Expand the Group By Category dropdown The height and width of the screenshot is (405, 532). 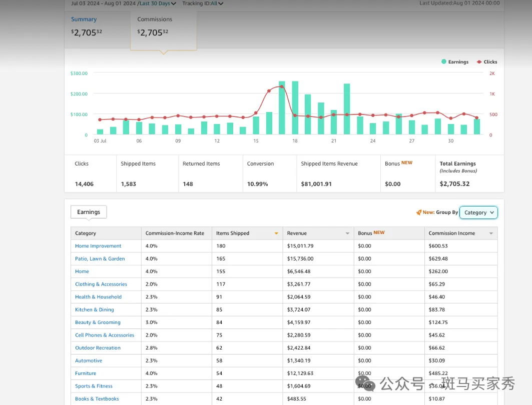[478, 212]
